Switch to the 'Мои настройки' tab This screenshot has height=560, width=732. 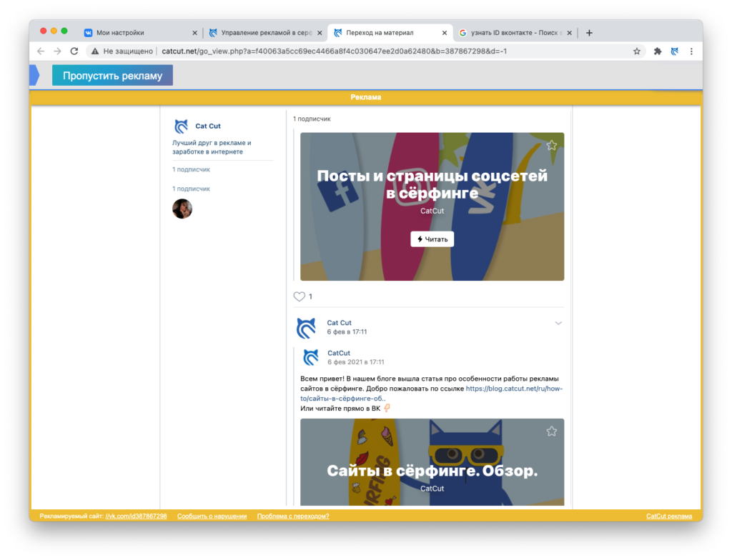point(140,33)
